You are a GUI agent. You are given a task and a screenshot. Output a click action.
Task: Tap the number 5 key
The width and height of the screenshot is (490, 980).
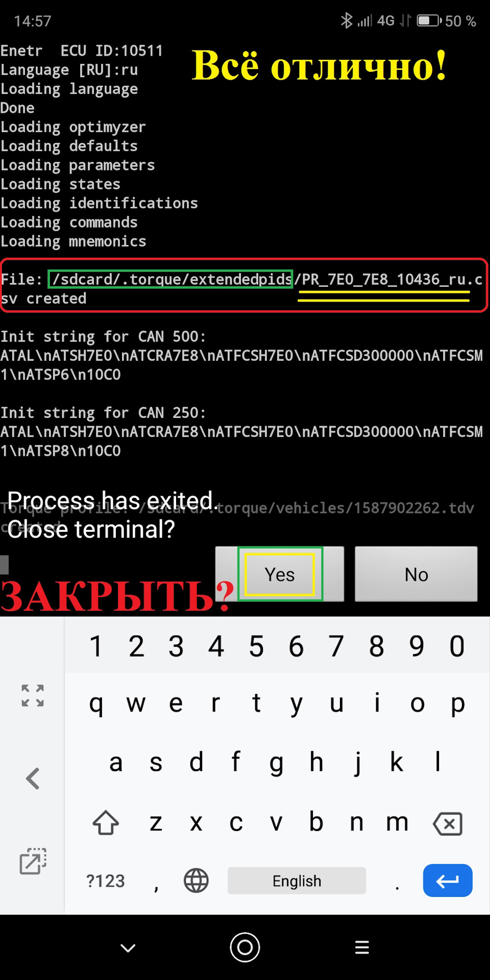pyautogui.click(x=256, y=646)
